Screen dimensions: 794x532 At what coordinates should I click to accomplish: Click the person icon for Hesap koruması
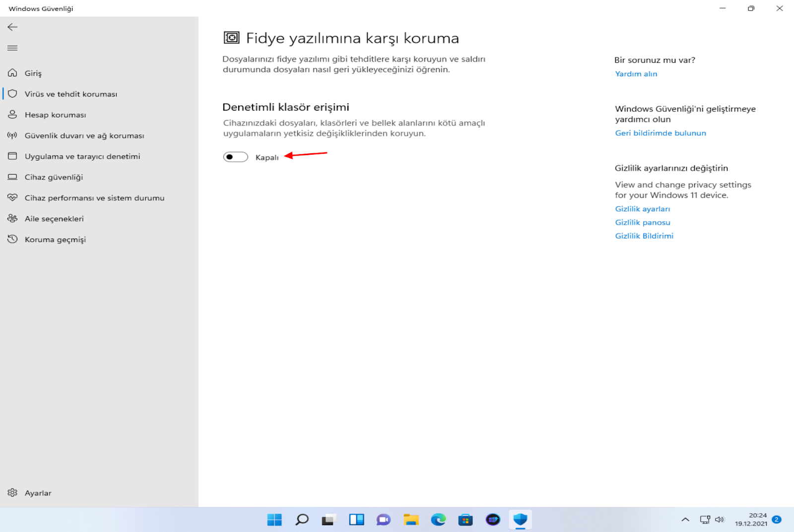[x=12, y=115]
